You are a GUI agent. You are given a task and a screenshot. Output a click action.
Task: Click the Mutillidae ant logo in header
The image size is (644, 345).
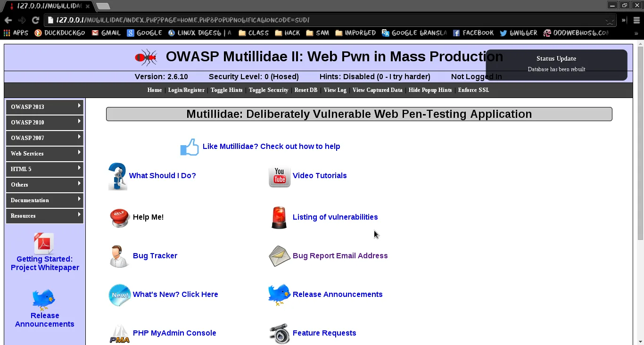point(146,57)
